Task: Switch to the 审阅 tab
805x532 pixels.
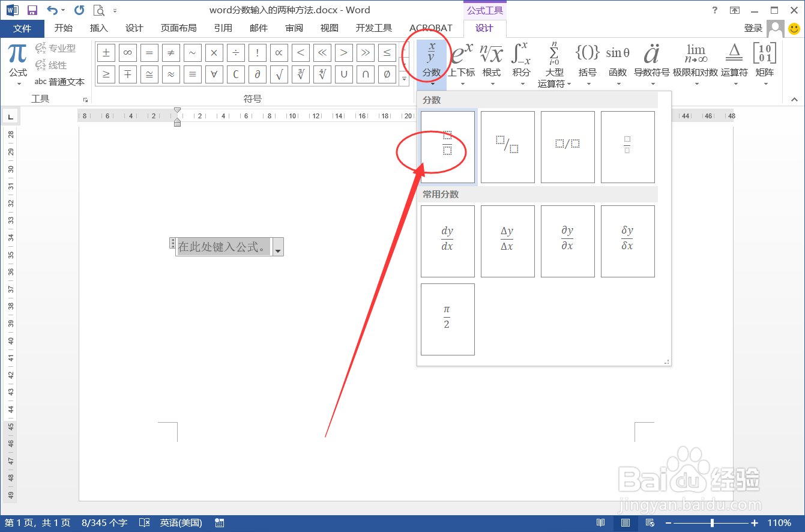Action: click(294, 28)
